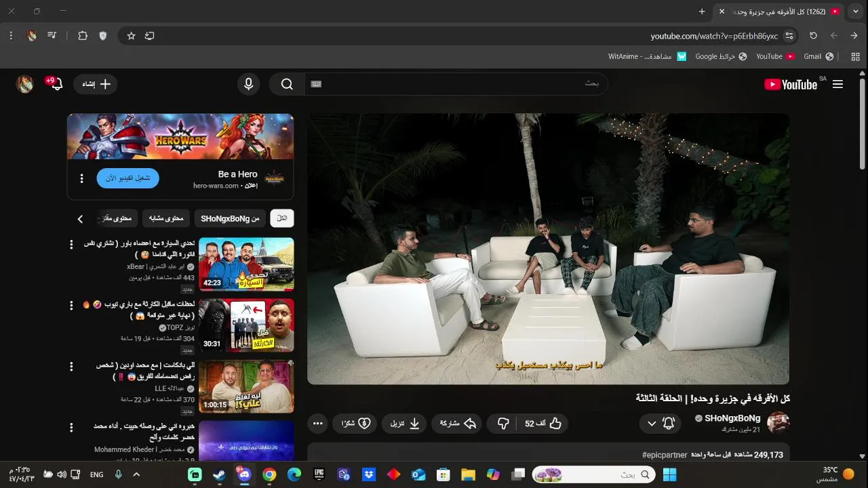The image size is (868, 488).
Task: Open options for the xBear car challenge video
Action: [71, 244]
